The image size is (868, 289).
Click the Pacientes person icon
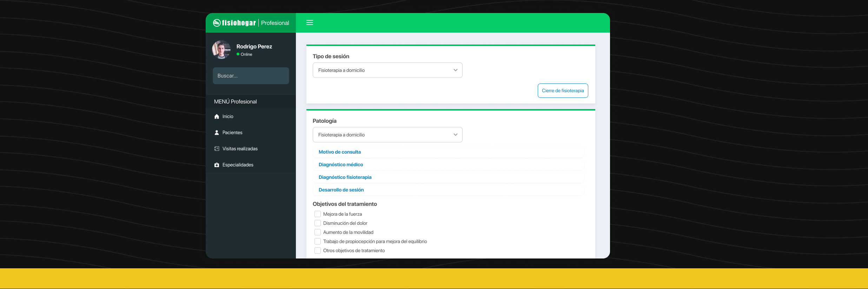(217, 133)
